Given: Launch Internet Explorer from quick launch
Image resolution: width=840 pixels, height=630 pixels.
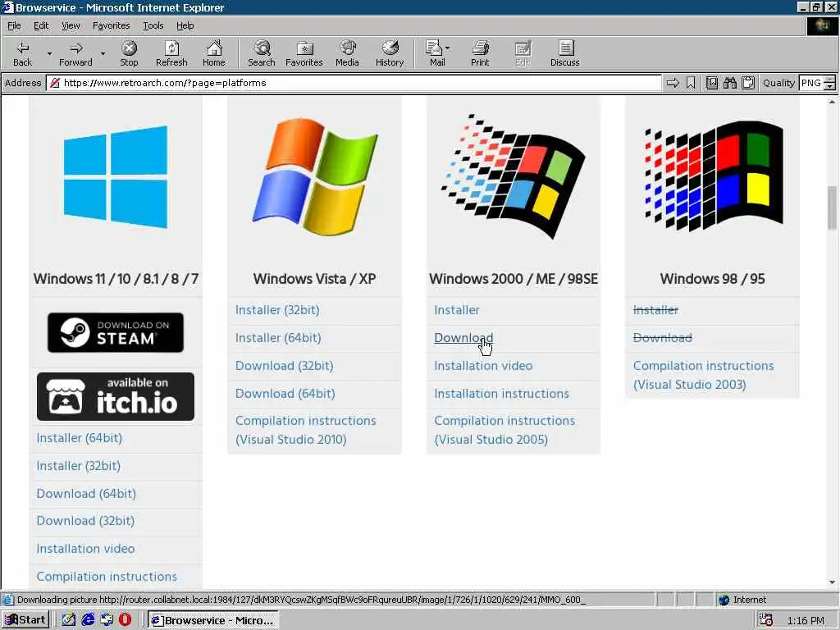Looking at the screenshot, I should pos(88,620).
